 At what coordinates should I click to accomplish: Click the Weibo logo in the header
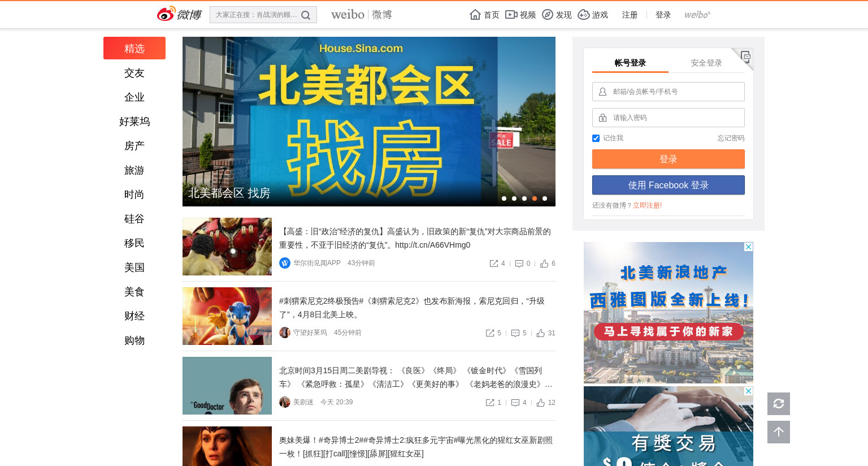[x=179, y=14]
